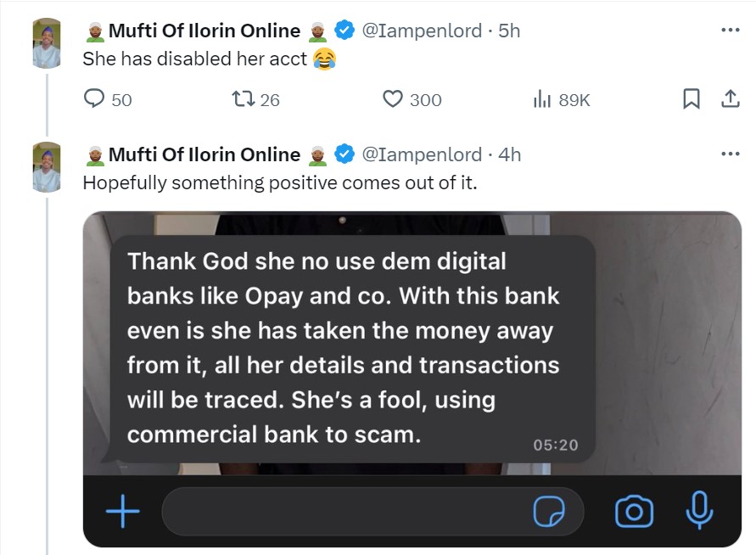
Task: Retweet the 'She has disabled her acct' post
Action: pyautogui.click(x=244, y=100)
